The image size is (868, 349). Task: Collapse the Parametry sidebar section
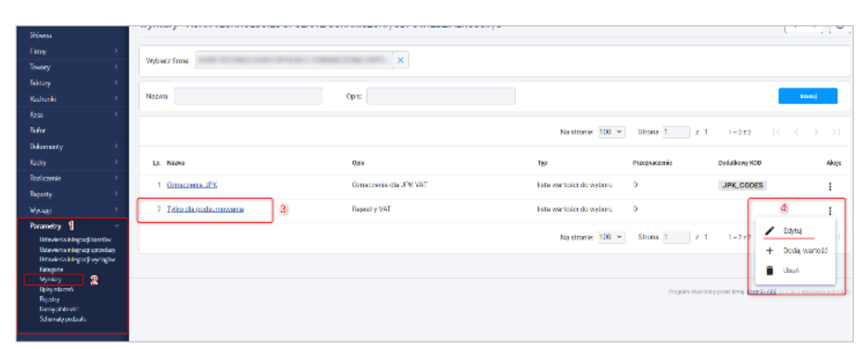tap(116, 226)
